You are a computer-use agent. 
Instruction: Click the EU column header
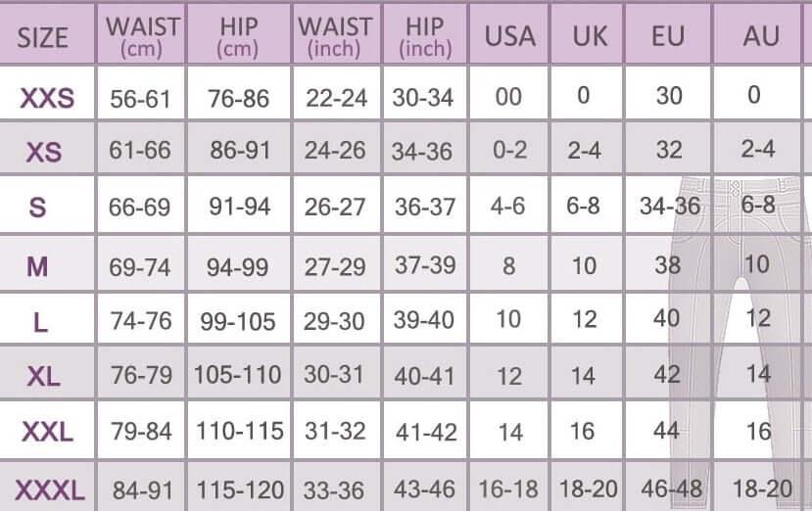tap(668, 37)
